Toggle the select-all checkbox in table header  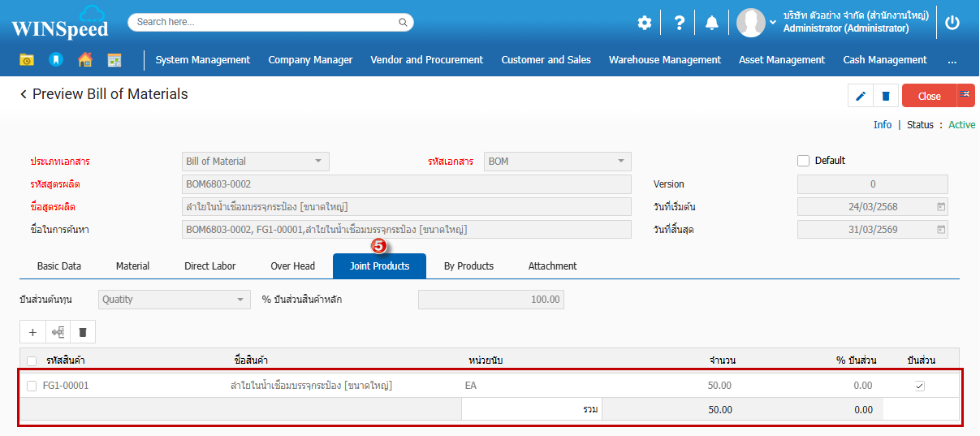coord(32,360)
